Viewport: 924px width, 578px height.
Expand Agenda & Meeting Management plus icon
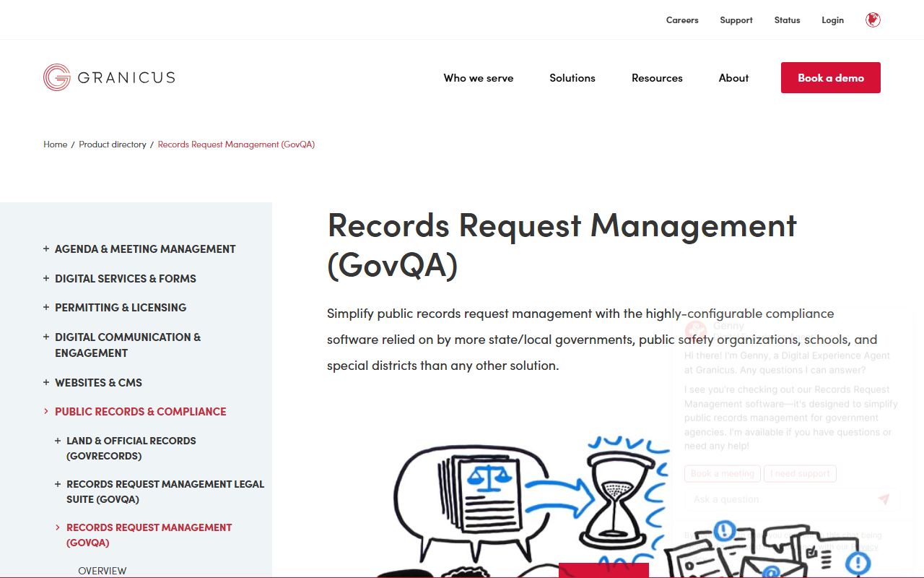46,249
